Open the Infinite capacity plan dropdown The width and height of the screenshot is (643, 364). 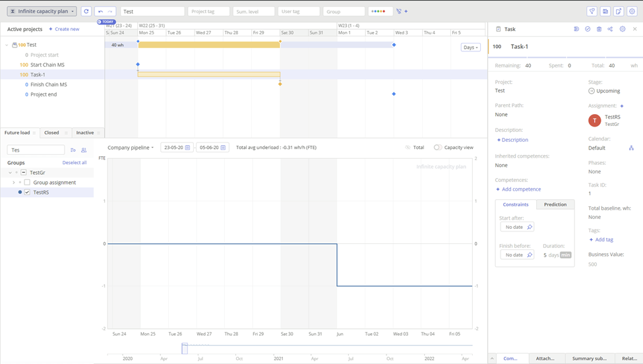tap(42, 11)
